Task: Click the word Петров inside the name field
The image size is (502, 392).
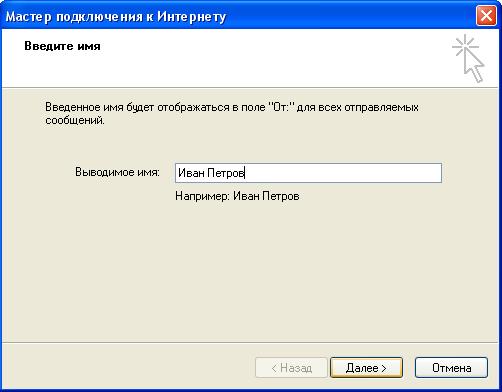Action: 226,173
